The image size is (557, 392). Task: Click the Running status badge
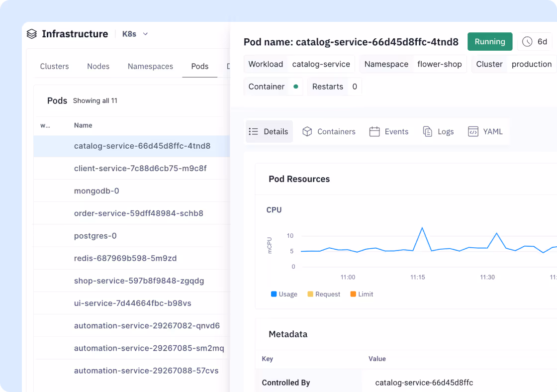490,42
